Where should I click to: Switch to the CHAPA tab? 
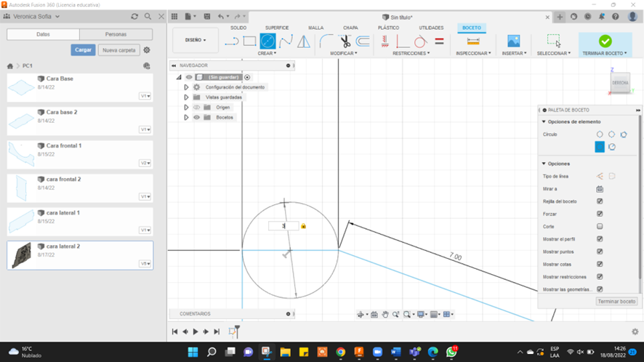[x=350, y=28]
